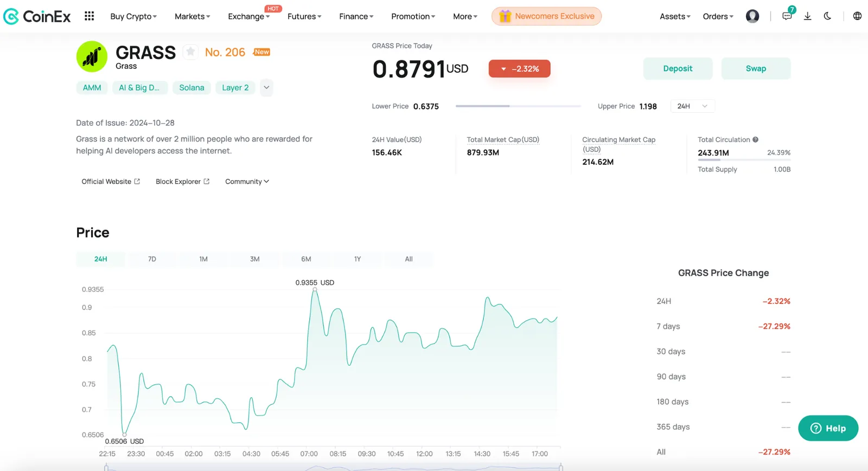Click the GRASS coin logo

[92, 56]
